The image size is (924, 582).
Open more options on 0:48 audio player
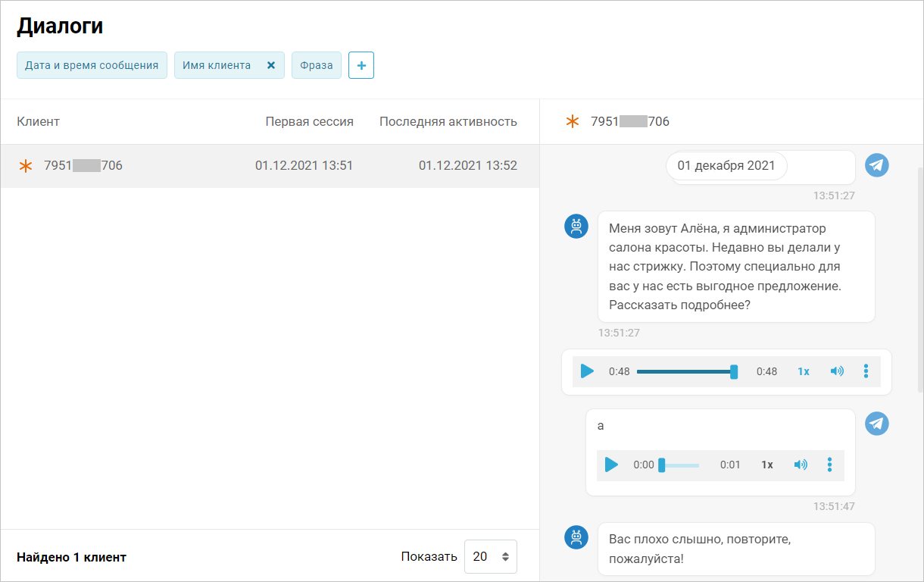click(x=866, y=371)
